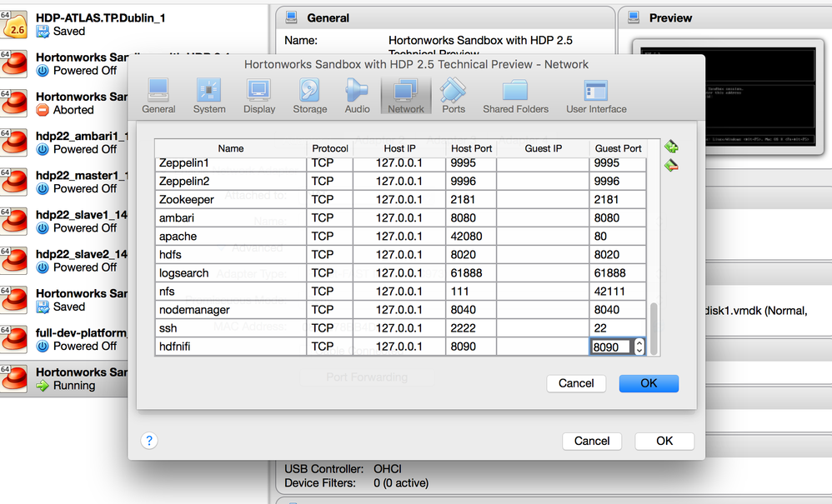The width and height of the screenshot is (832, 504).
Task: Click the hdfnifi Guest IP empty cell
Action: [543, 347]
